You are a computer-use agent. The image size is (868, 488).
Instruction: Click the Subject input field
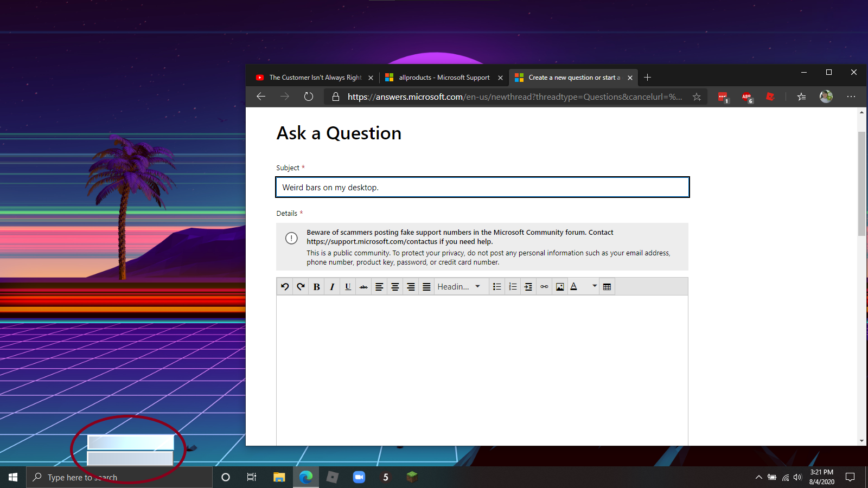tap(482, 187)
